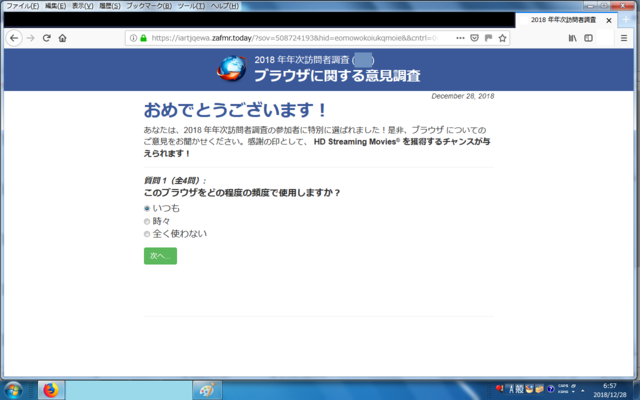
Task: Open the 表示(V) menu
Action: point(82,6)
